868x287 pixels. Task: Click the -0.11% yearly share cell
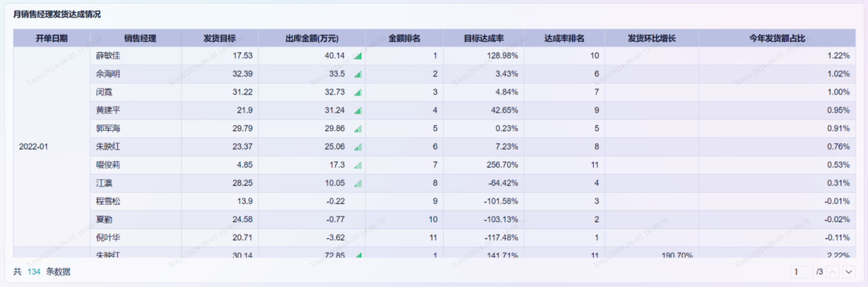778,238
